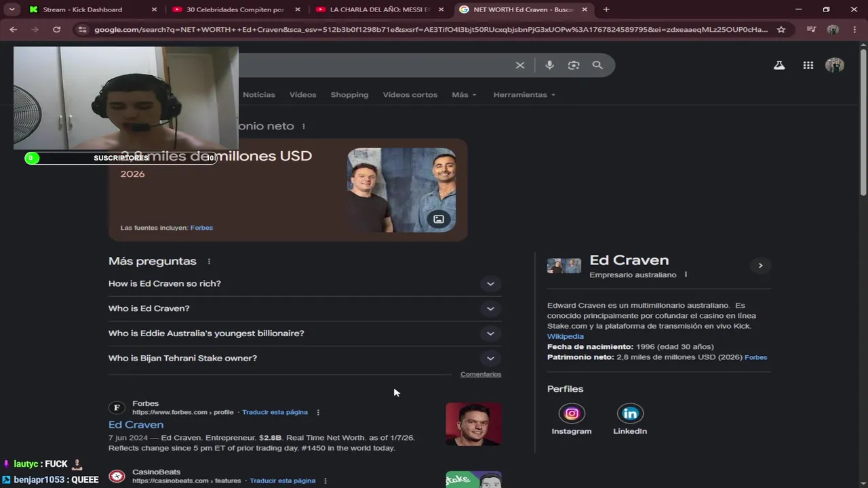This screenshot has width=868, height=488.
Task: Open Ed Craven Instagram profile
Action: tap(572, 420)
